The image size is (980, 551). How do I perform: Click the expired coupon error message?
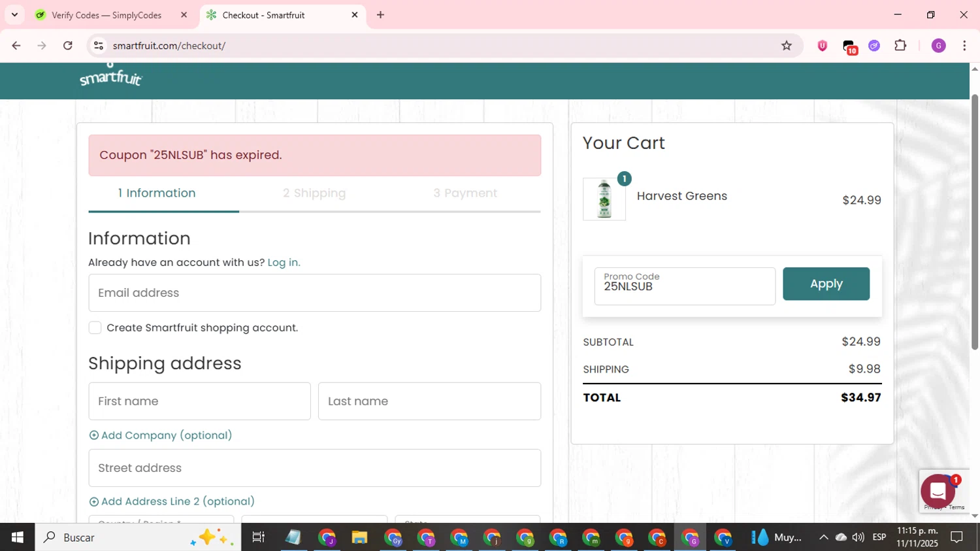314,156
